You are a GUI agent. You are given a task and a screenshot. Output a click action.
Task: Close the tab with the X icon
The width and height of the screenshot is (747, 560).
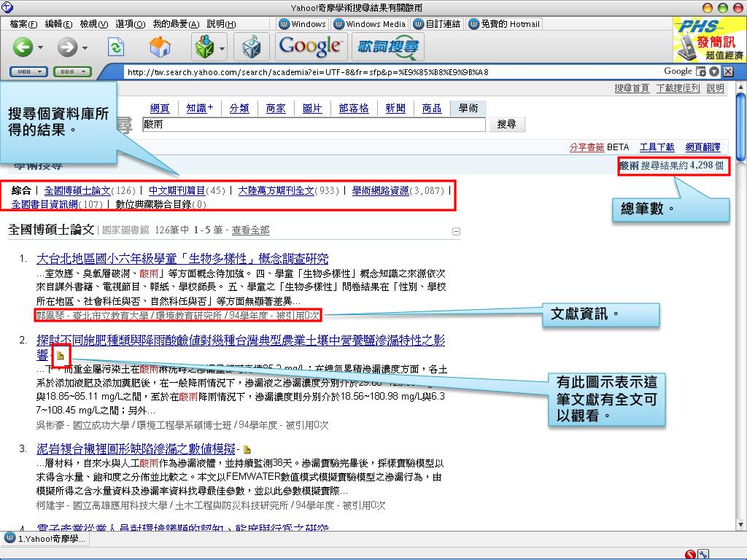coord(728,71)
